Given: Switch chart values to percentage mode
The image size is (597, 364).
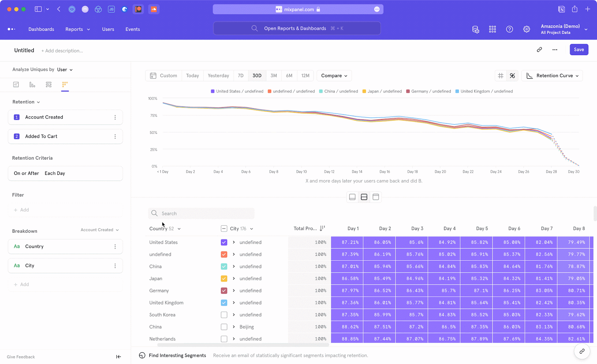Looking at the screenshot, I should (x=512, y=76).
